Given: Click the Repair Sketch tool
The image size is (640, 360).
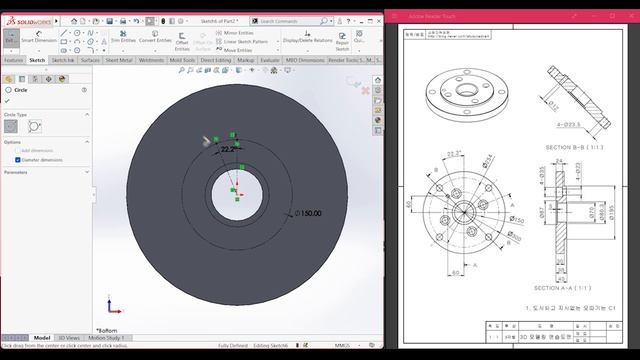Looking at the screenshot, I should point(342,42).
